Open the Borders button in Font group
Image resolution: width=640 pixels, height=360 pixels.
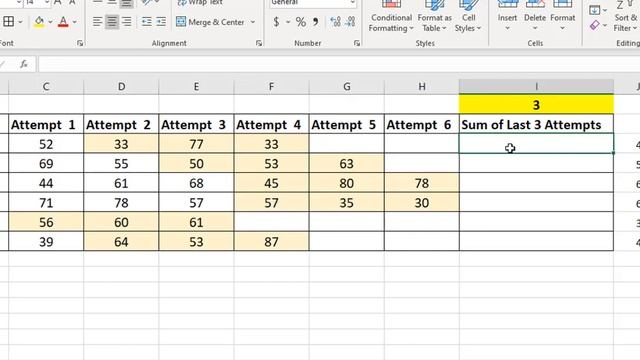9,22
